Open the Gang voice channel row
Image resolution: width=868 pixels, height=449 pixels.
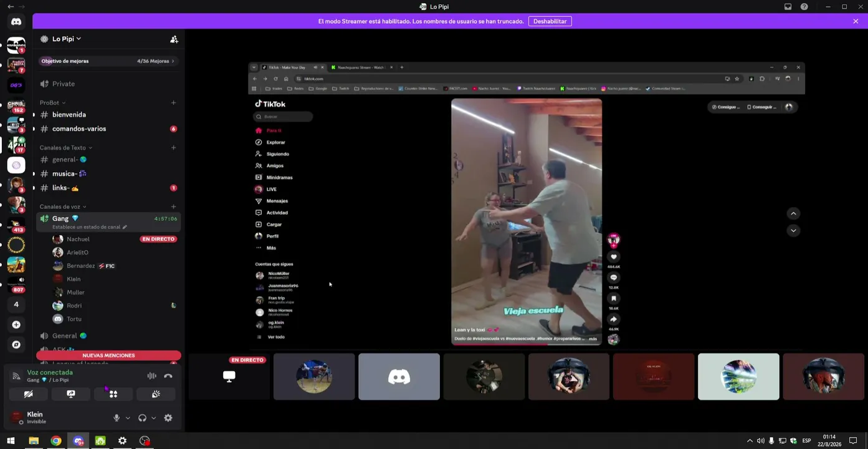(108, 221)
